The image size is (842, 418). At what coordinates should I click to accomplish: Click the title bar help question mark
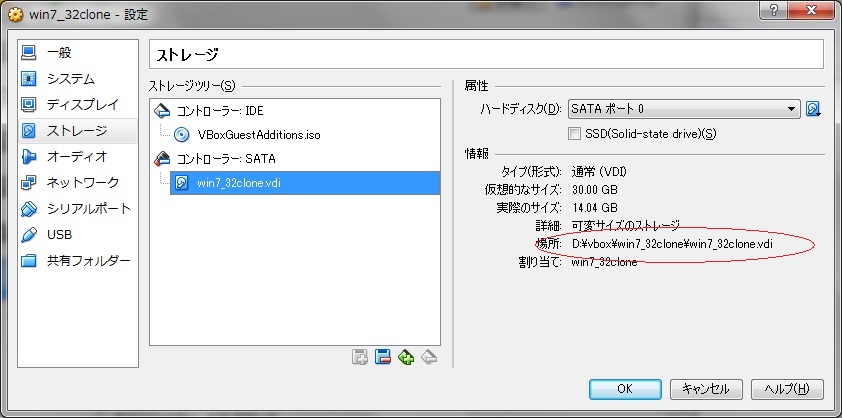(x=774, y=10)
